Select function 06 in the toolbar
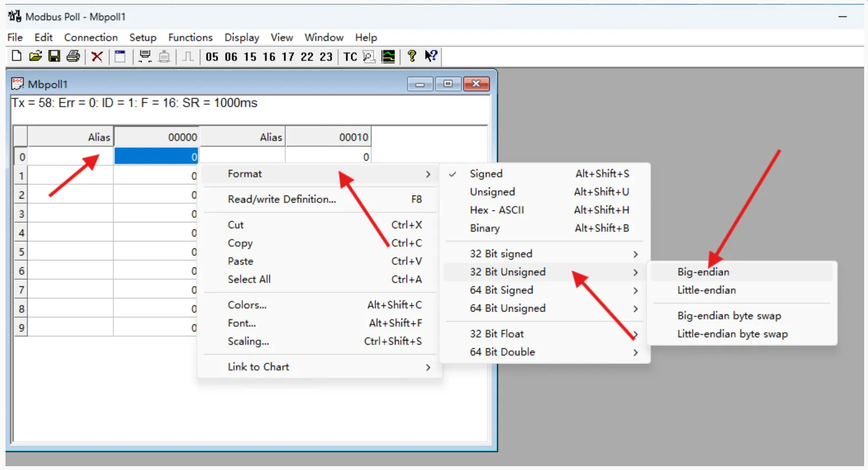Screen dimensions: 868x470 tap(231, 57)
